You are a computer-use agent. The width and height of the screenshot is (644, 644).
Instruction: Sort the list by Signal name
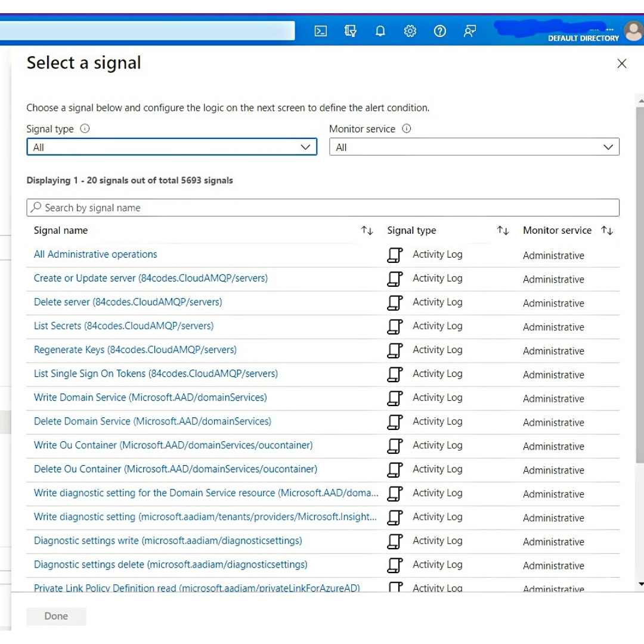[x=367, y=231]
